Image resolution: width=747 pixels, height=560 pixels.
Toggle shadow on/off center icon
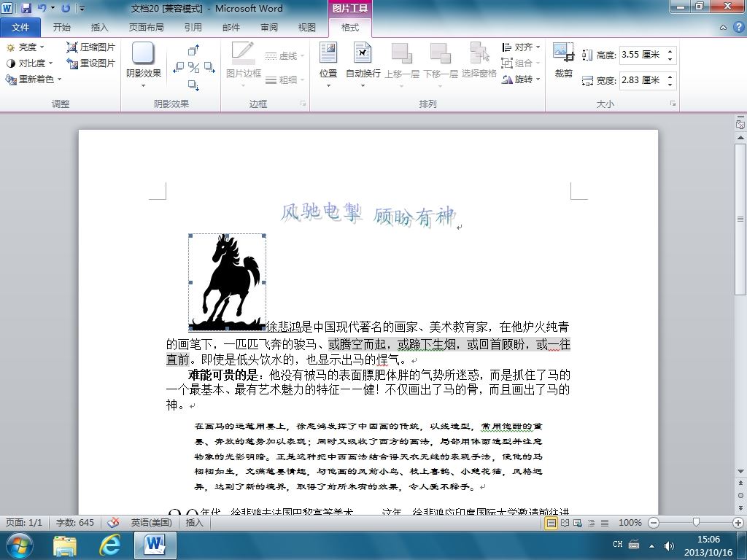tap(193, 67)
